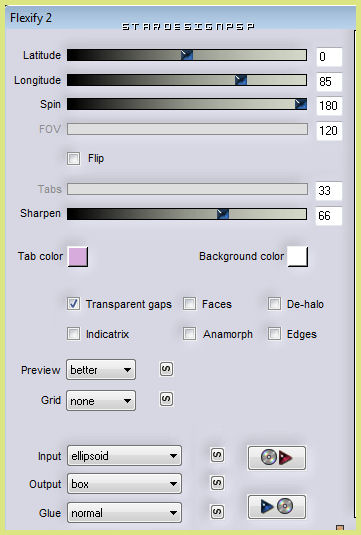This screenshot has width=361, height=535.
Task: Open the Preview quality dropdown
Action: [101, 370]
